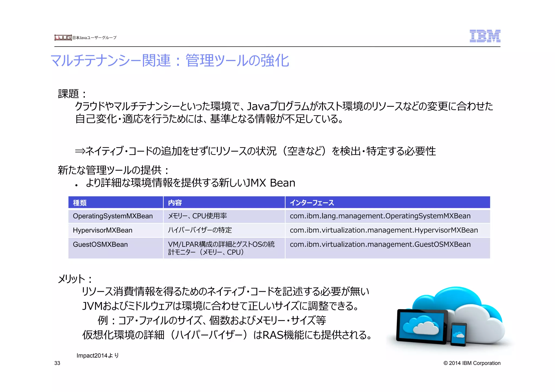Click the example line 例:コア・ファイルのサイズ
Image resolution: width=555 pixels, height=392 pixels.
212,320
